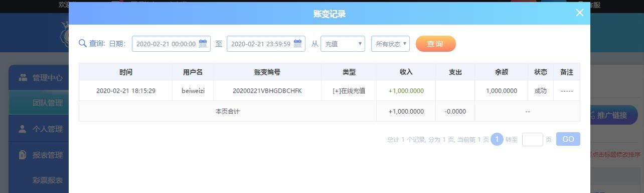Click the magnifier search icon

83,44
